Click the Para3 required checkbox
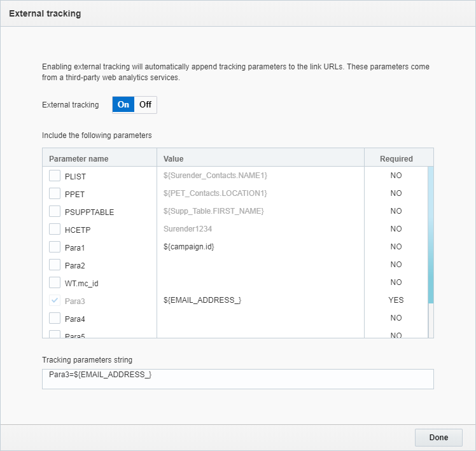The image size is (476, 451). (55, 300)
